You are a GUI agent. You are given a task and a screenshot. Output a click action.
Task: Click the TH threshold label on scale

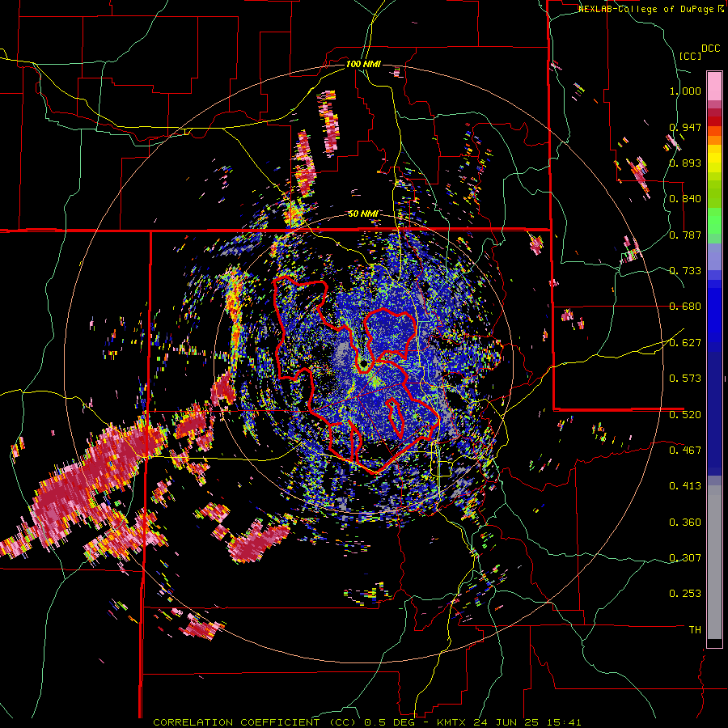tap(695, 630)
